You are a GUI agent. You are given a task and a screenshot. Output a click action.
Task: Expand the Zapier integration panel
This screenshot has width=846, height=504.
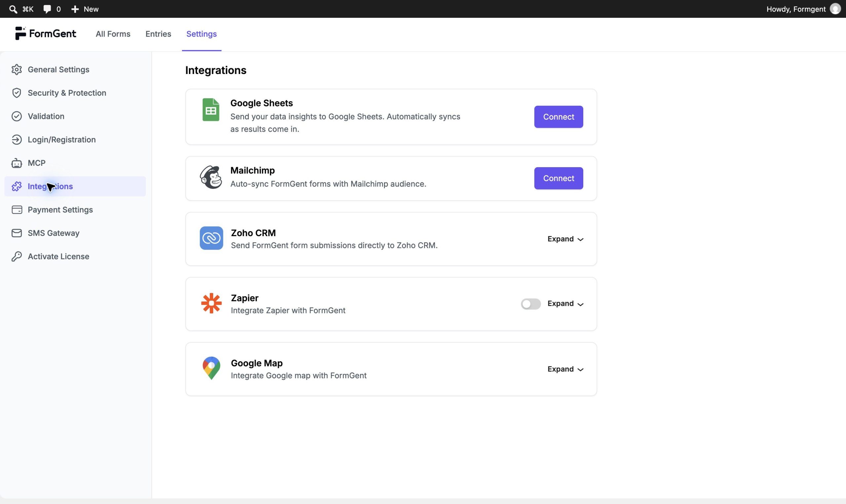tap(565, 304)
